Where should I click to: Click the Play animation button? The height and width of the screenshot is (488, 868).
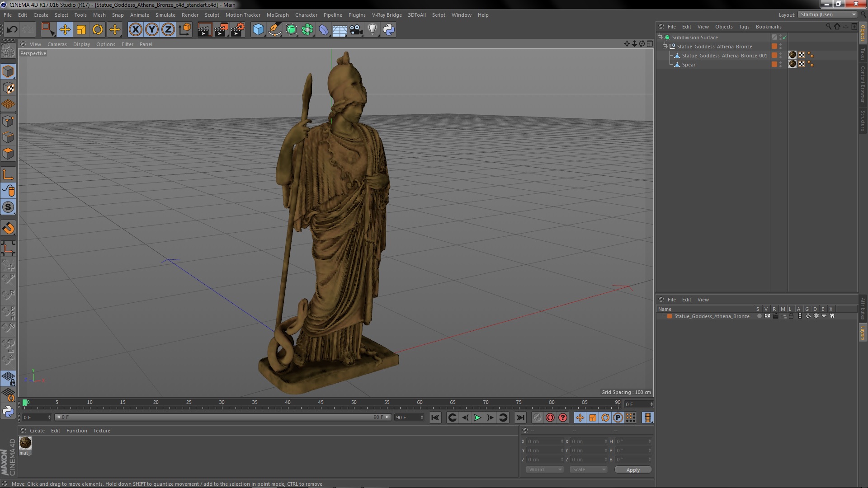click(x=477, y=417)
